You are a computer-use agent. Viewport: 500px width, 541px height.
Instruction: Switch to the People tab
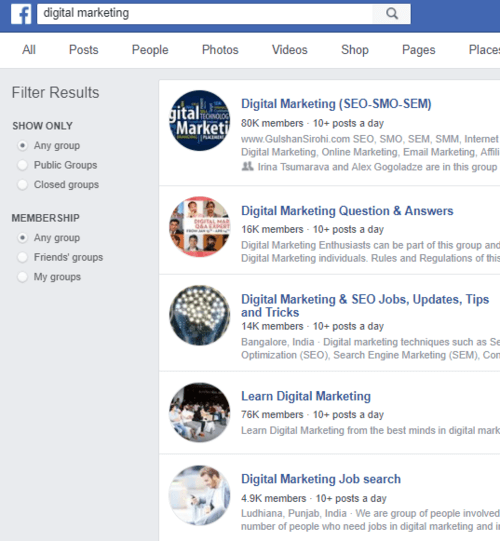pos(150,50)
